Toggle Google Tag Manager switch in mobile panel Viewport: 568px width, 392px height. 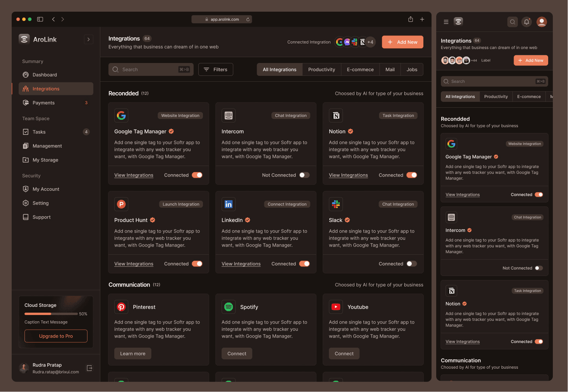[539, 194]
